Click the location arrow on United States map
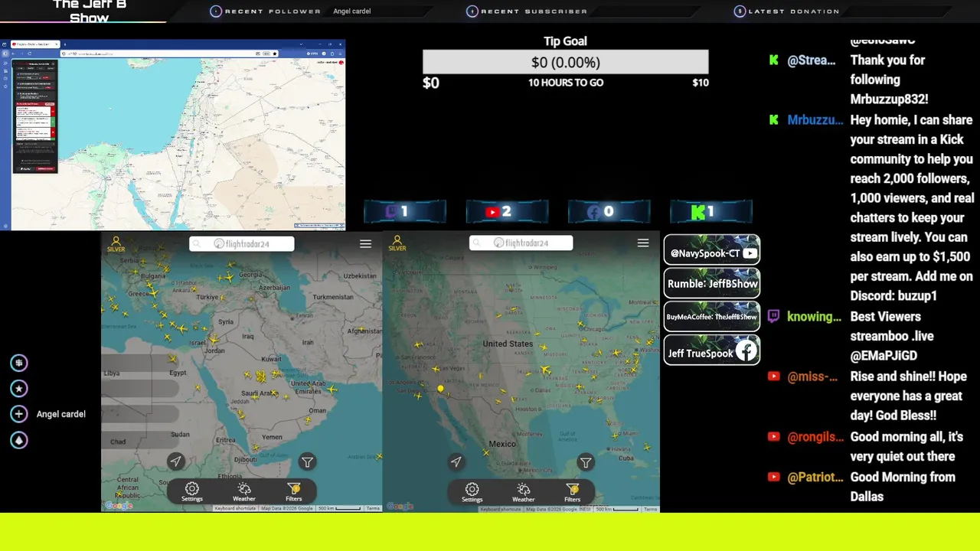Image resolution: width=980 pixels, height=551 pixels. click(456, 461)
